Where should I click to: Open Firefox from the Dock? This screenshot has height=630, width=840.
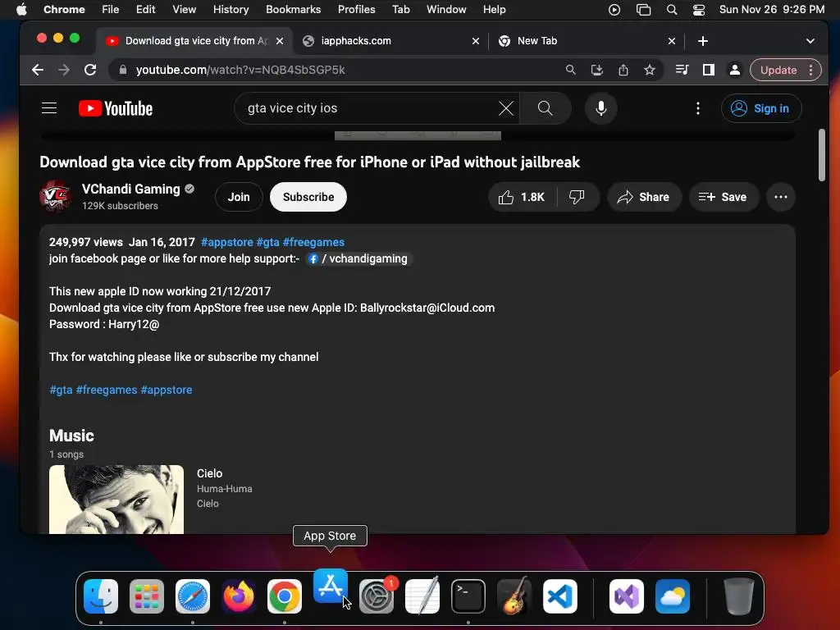[239, 596]
